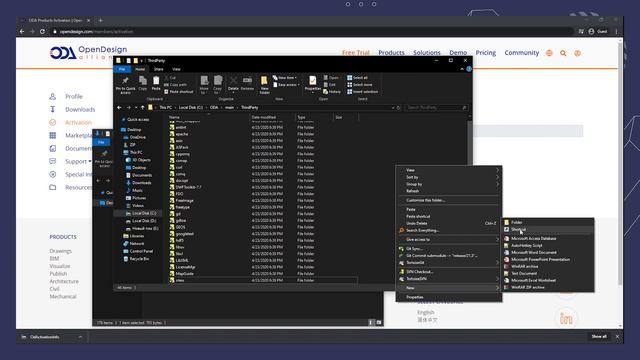640x360 pixels.
Task: Choose Microsoft Word Document in New submenu
Action: tap(548, 252)
